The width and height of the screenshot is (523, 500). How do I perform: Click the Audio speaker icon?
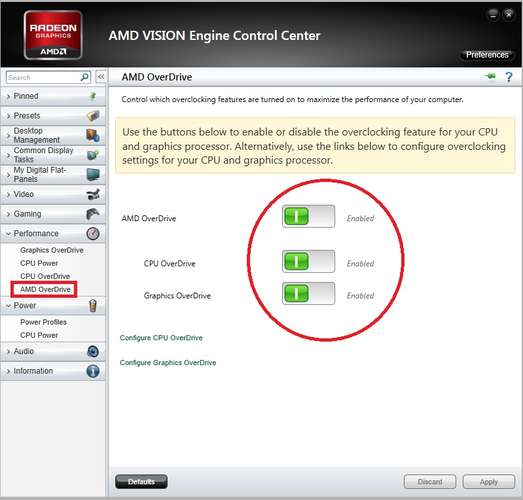click(x=93, y=351)
